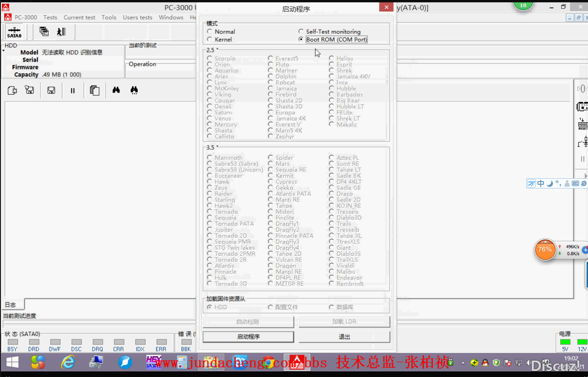The width and height of the screenshot is (588, 377).
Task: Click the pause icon in the log toolbar
Action: (73, 90)
